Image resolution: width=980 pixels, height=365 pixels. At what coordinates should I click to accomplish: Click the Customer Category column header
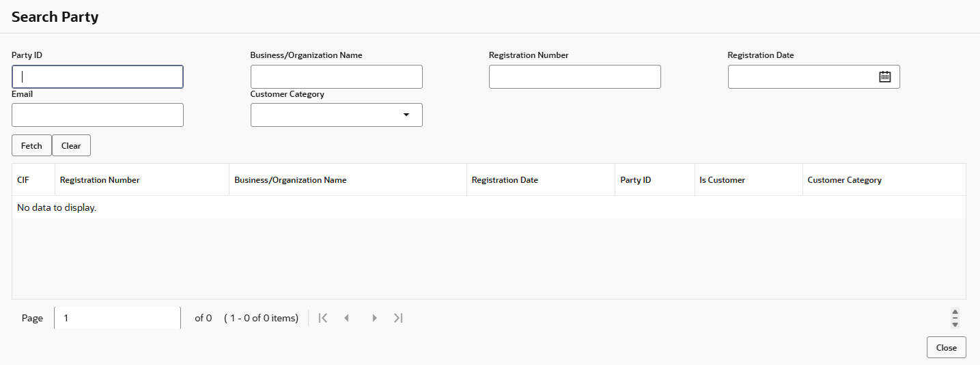(x=844, y=180)
